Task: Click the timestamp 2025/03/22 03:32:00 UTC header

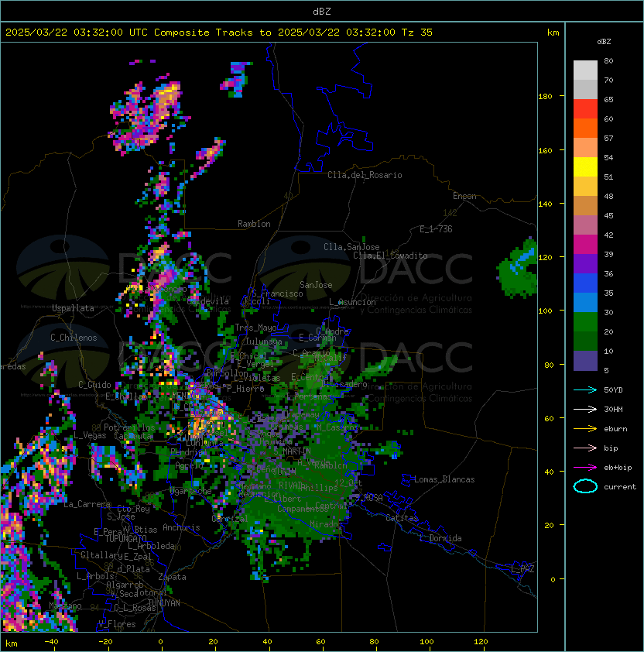Action: (x=76, y=33)
